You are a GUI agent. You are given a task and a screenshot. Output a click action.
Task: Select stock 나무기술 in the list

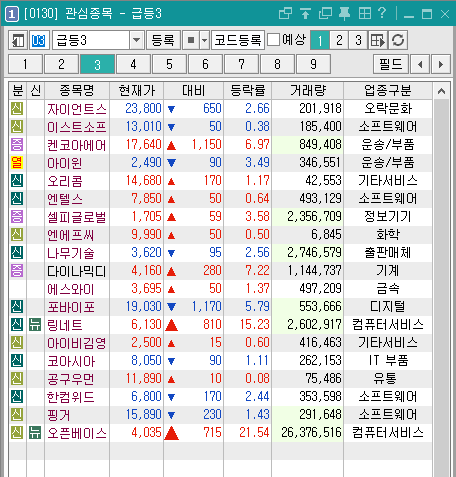(x=71, y=253)
